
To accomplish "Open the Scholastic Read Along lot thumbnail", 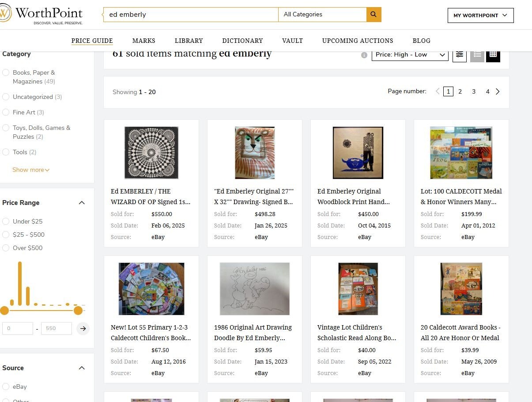I will coord(358,289).
